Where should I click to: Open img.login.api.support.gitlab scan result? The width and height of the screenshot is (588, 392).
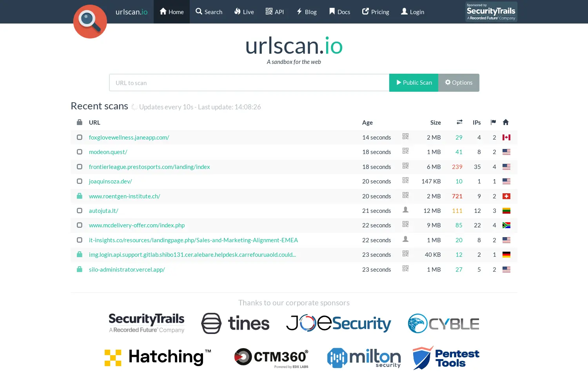192,255
